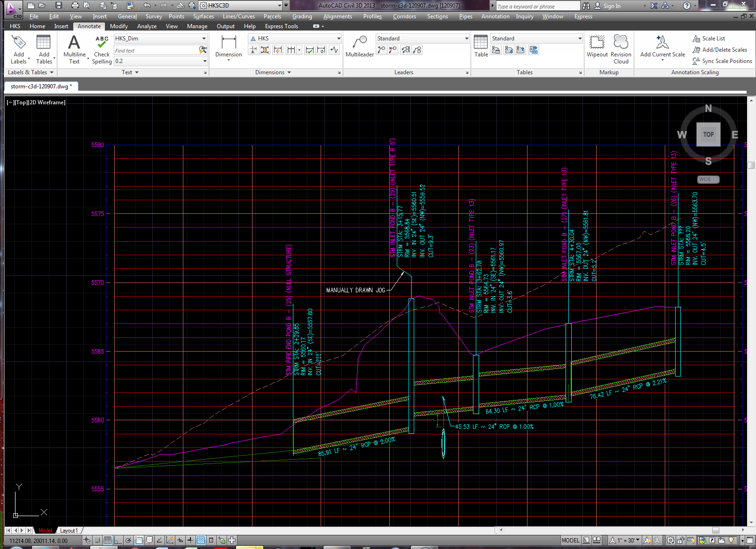Click the [Top] view label in viewport
This screenshot has width=756, height=549.
[x=22, y=102]
